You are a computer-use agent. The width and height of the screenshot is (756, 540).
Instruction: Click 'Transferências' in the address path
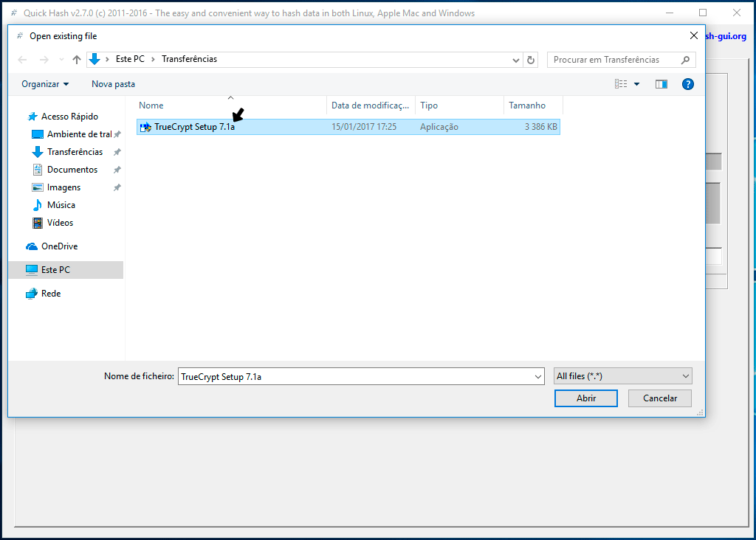[190, 59]
